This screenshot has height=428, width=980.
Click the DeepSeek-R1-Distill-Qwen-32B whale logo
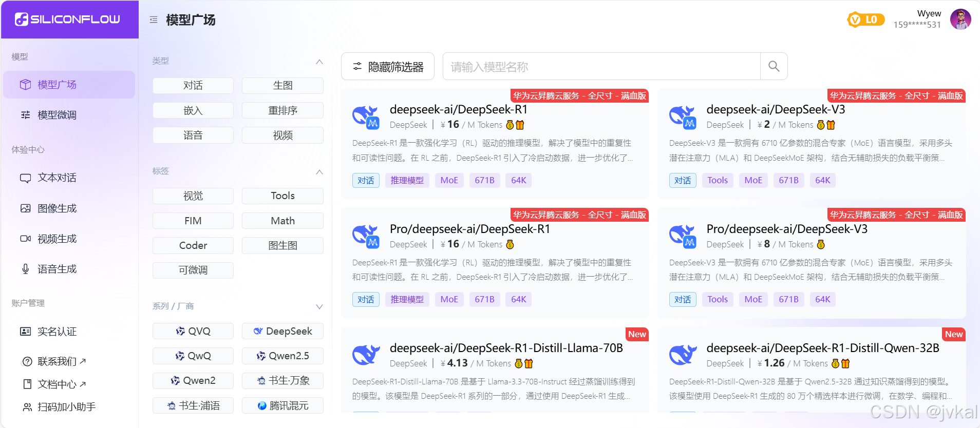tap(683, 355)
